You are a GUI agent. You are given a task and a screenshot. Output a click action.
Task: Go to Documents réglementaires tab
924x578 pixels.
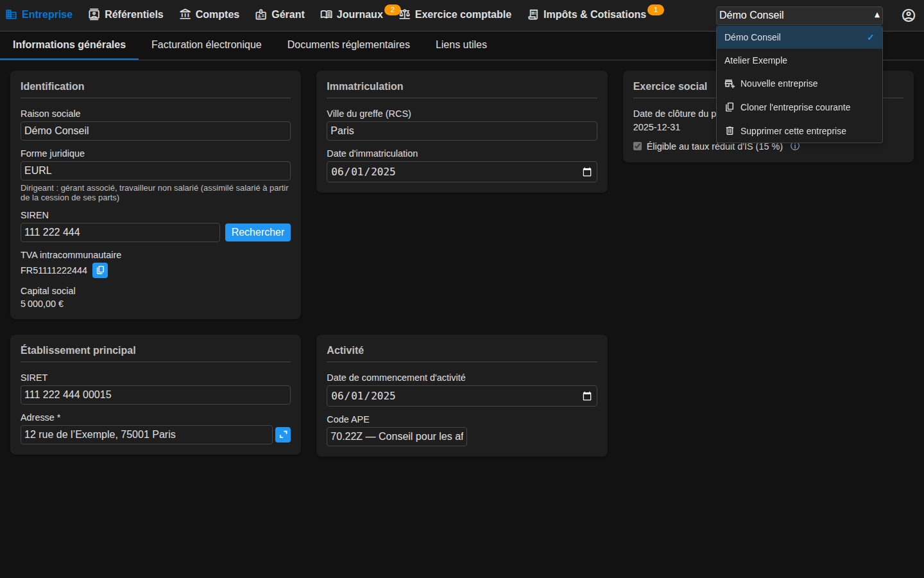click(348, 45)
